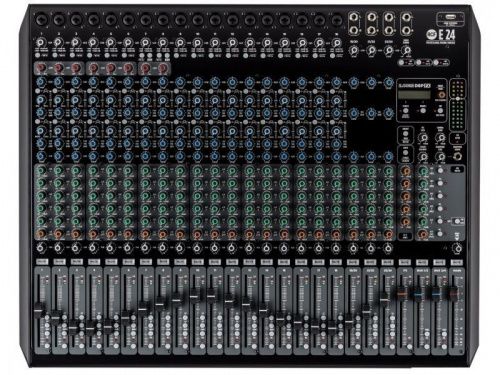Select channel 1 topmost green aux knob
The height and width of the screenshot is (375, 500).
coord(41,171)
